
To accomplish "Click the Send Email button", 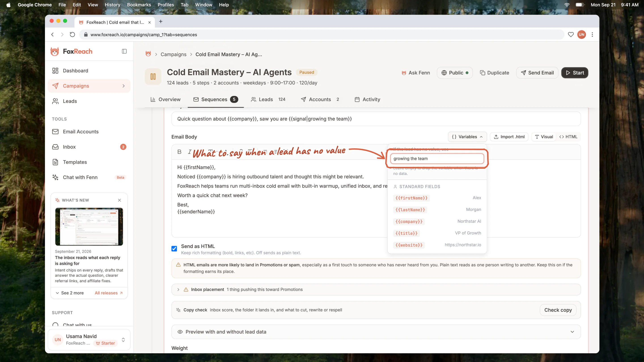I will click(537, 73).
